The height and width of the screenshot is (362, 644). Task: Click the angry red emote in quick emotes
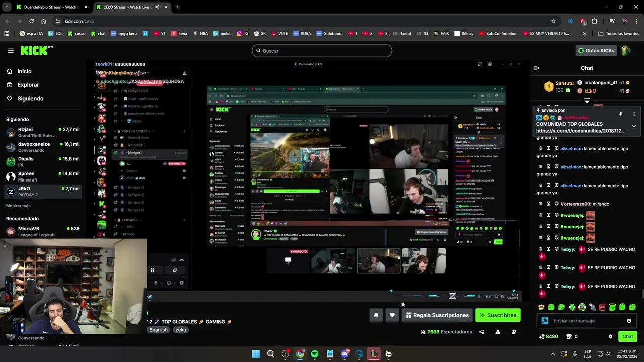(602, 307)
